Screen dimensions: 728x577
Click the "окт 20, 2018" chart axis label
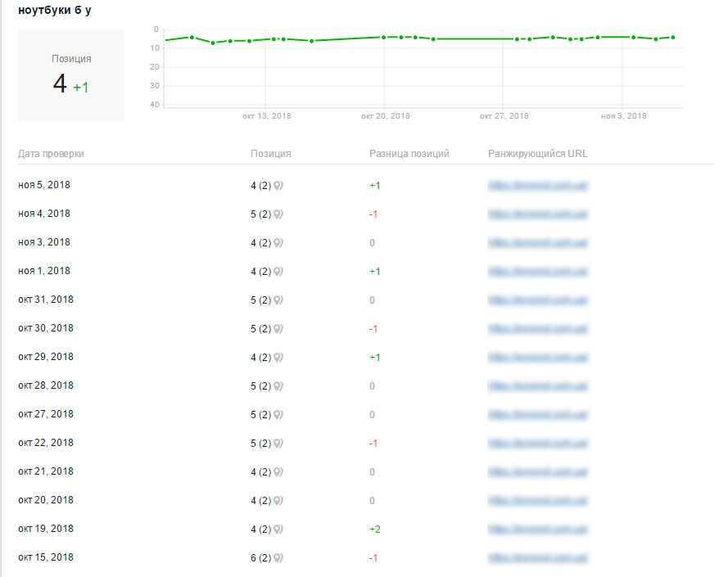click(x=386, y=116)
